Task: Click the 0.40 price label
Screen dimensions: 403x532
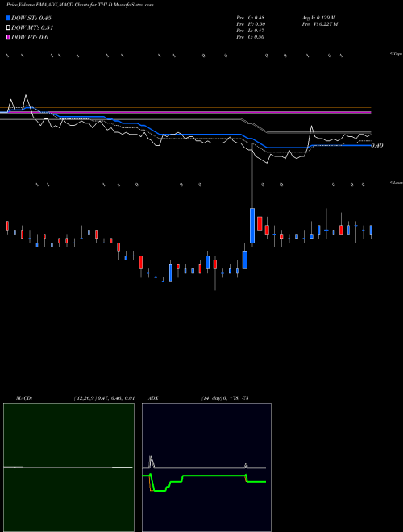Action: click(x=377, y=146)
